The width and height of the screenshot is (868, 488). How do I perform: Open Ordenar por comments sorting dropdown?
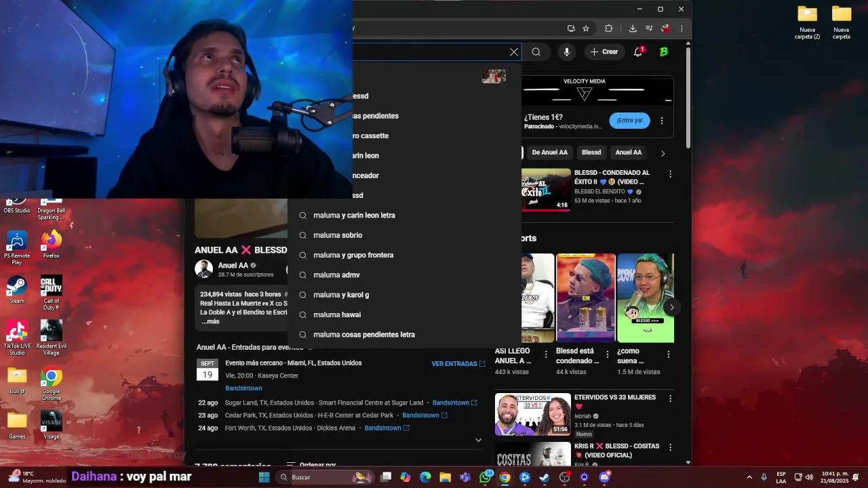[x=311, y=465]
